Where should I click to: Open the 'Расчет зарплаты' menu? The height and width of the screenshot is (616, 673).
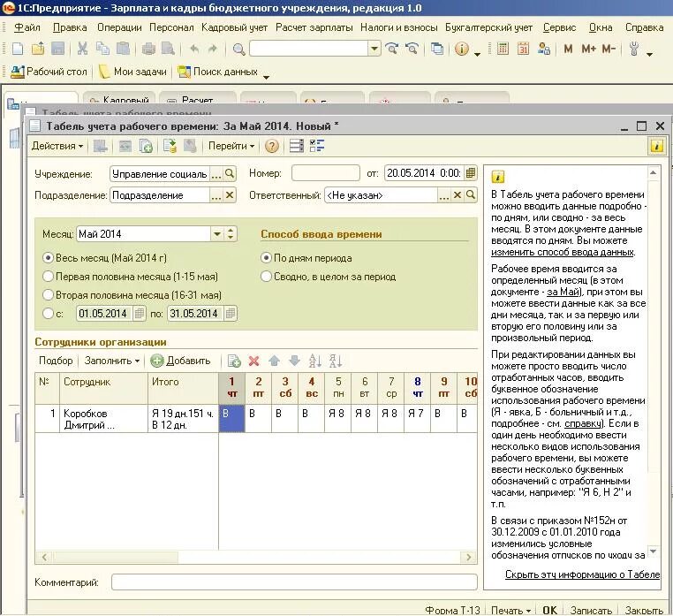click(314, 27)
